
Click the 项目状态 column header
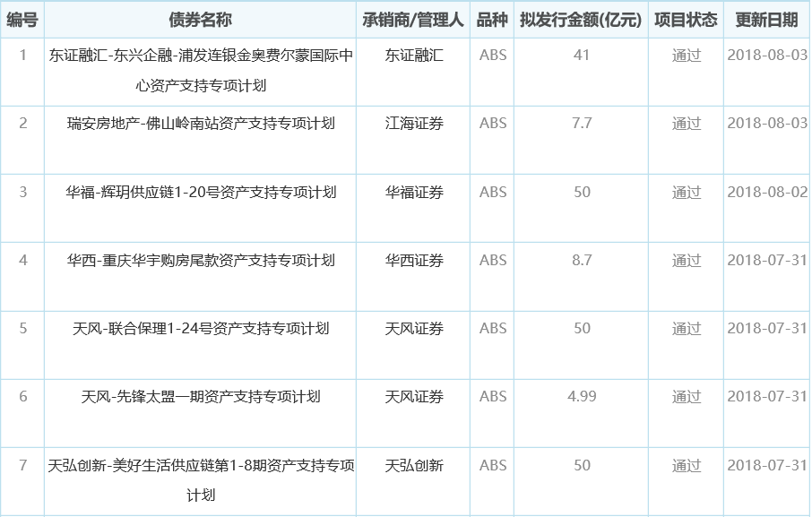[x=686, y=20]
